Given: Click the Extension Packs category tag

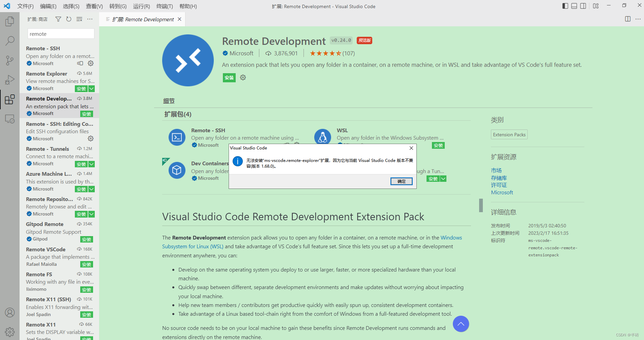Looking at the screenshot, I should (x=509, y=135).
